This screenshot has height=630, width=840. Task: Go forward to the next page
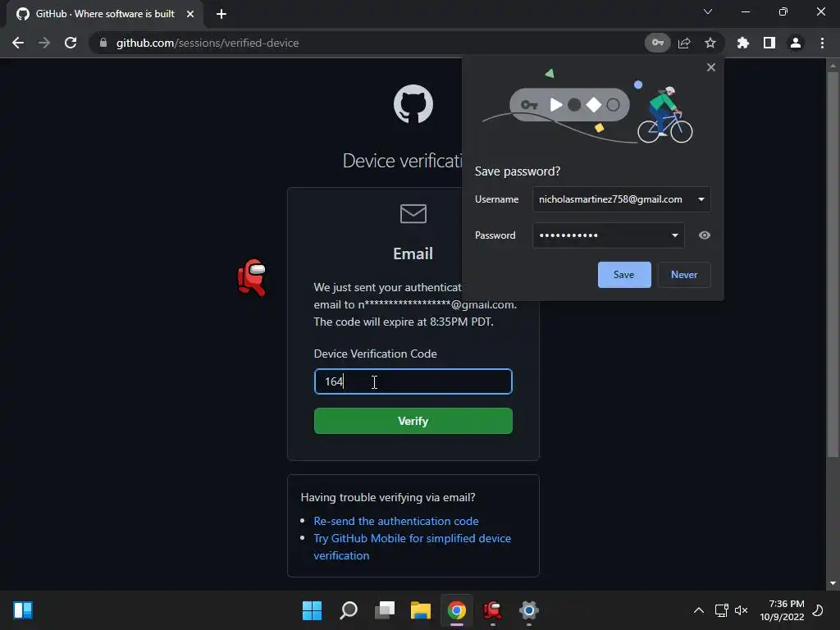click(x=44, y=43)
